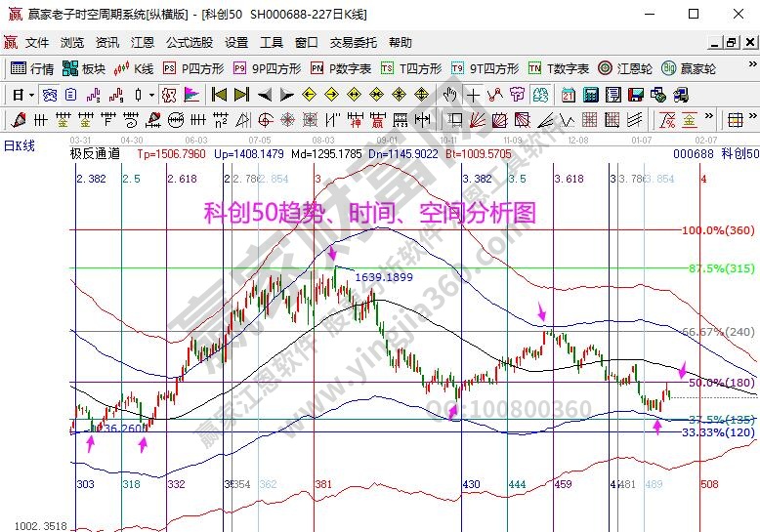Image resolution: width=760 pixels, height=532 pixels.
Task: Open the 公式选股 menu
Action: (189, 43)
